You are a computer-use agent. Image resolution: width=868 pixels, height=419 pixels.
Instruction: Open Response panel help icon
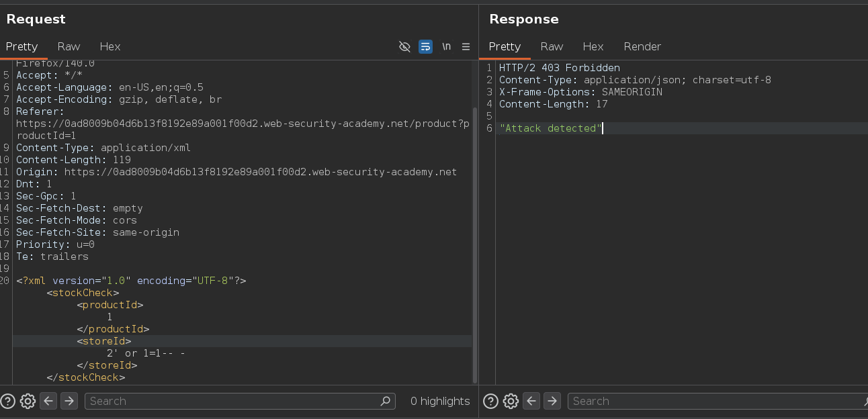(x=490, y=401)
